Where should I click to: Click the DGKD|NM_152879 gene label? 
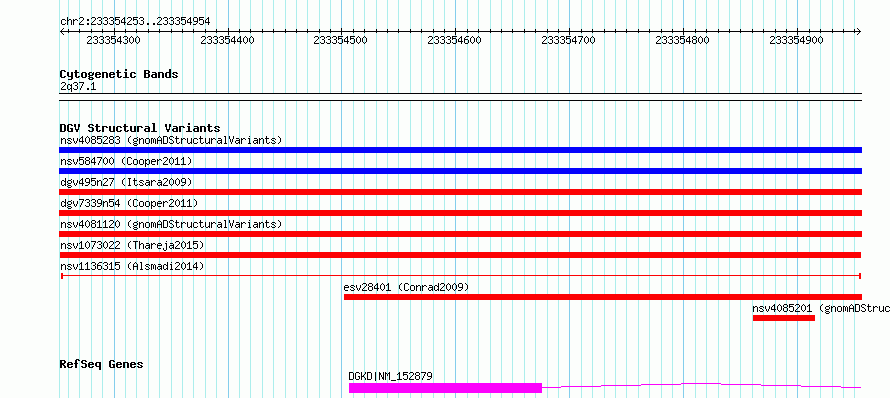(391, 376)
